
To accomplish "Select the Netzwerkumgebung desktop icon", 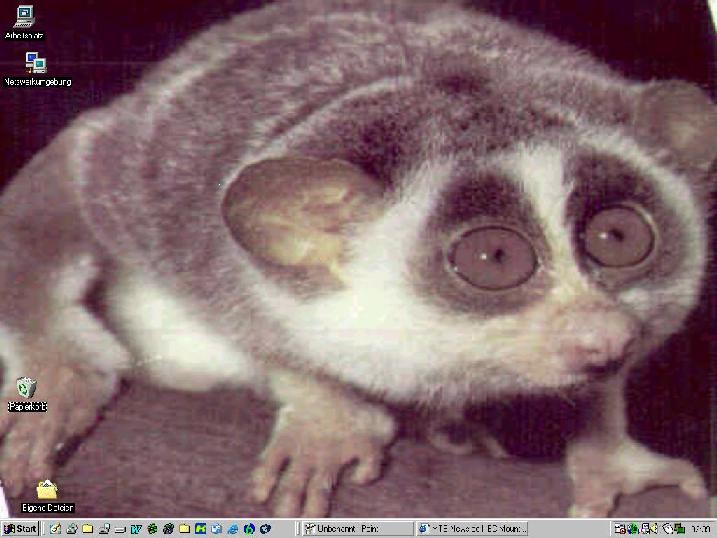I will coord(36,62).
